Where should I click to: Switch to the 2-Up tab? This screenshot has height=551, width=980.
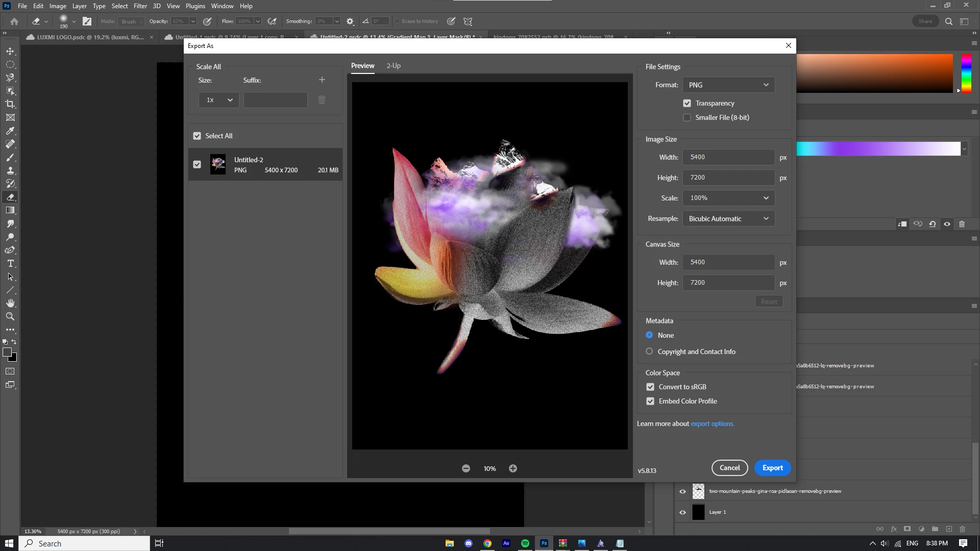click(x=394, y=66)
